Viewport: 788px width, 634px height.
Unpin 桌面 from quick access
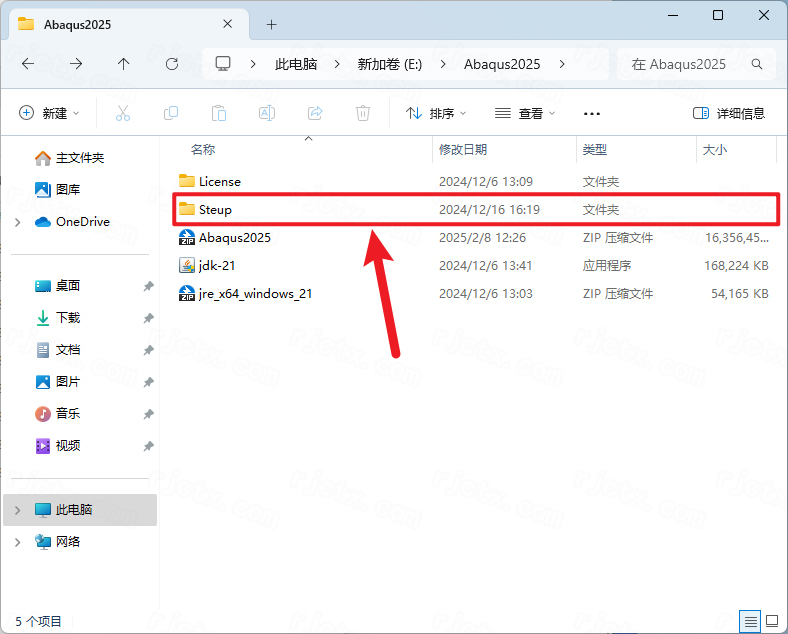148,286
